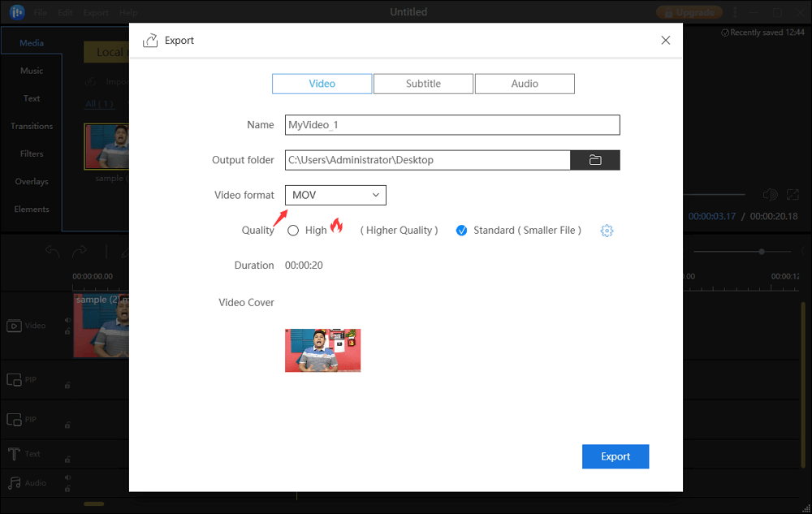Screen dimensions: 812x514
Task: Select the Standard quality radio button
Action: click(461, 231)
